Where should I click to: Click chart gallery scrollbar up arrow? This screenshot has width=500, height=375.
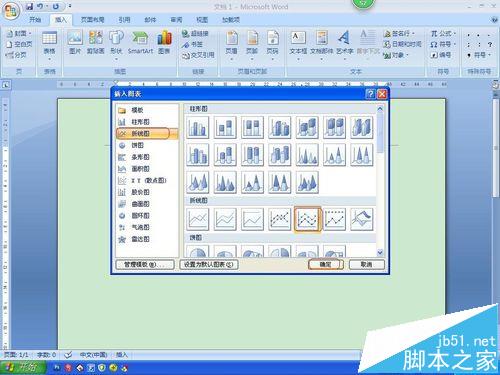click(x=380, y=109)
